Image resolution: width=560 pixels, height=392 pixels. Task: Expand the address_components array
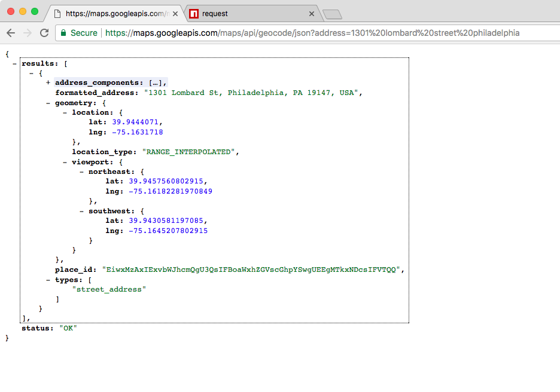48,83
